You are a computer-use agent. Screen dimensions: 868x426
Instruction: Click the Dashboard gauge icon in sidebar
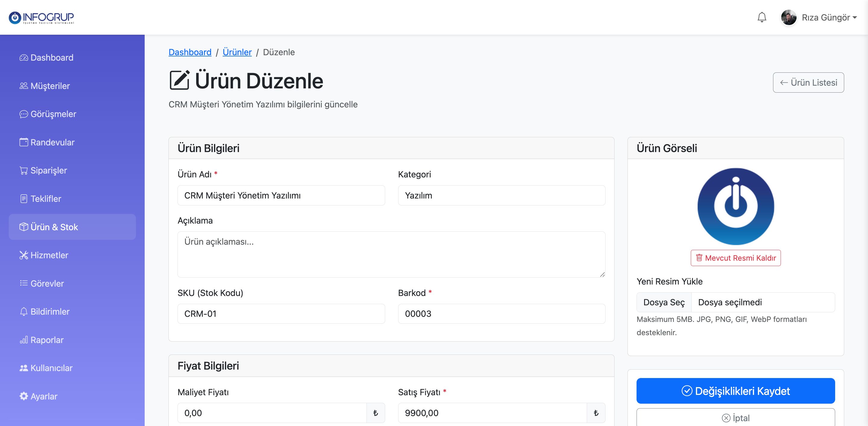(24, 58)
